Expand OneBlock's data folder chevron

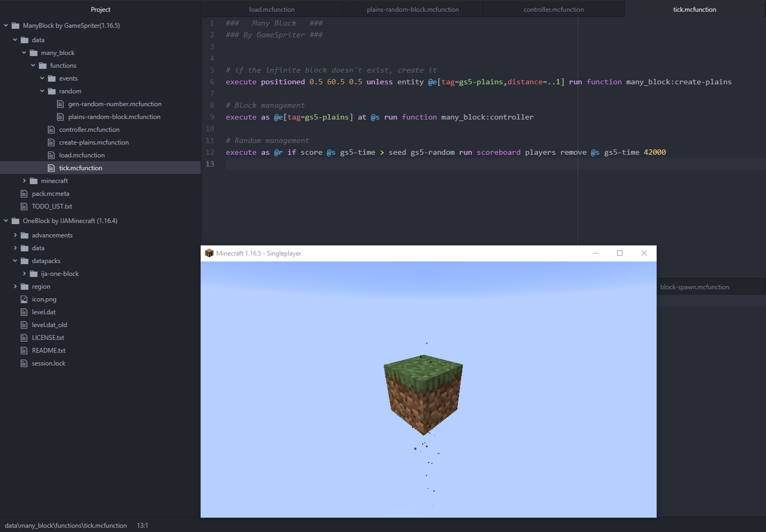(15, 248)
